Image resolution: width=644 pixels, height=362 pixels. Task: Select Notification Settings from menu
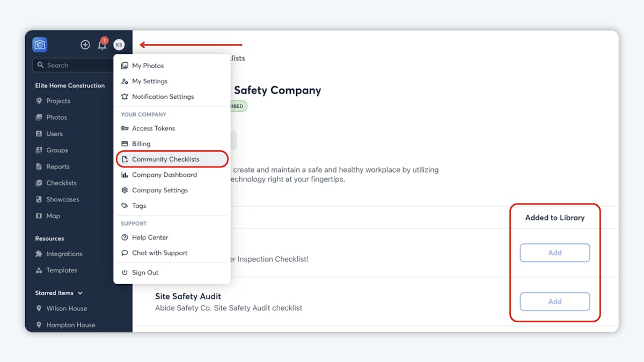click(x=163, y=97)
